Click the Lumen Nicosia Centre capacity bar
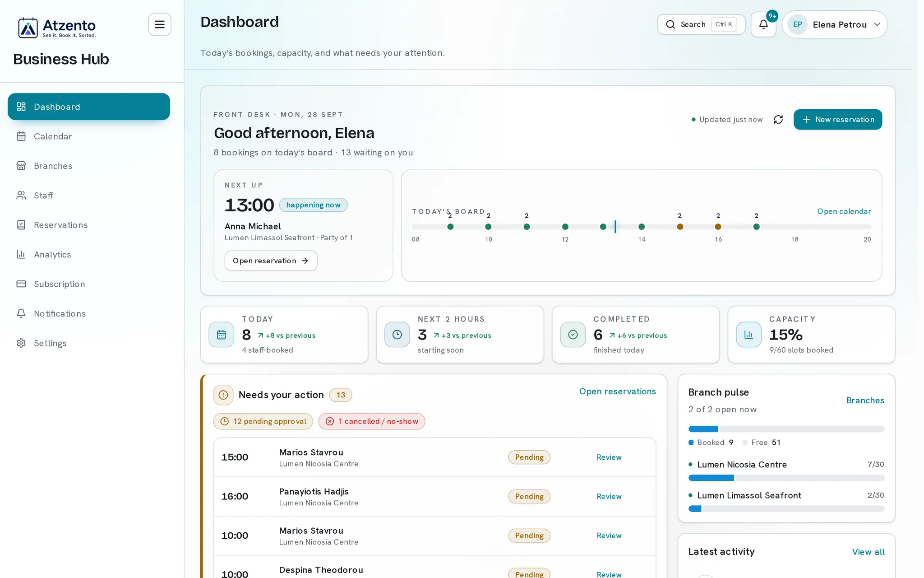 [786, 478]
